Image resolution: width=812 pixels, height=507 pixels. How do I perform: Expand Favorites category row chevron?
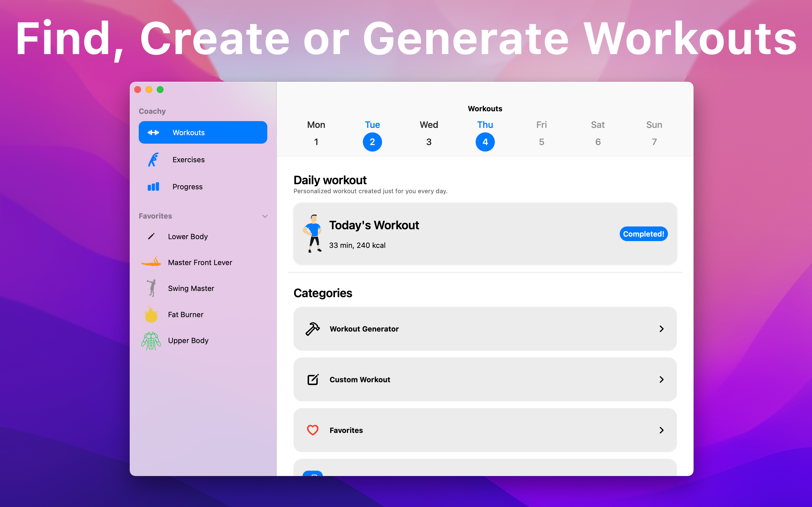[661, 430]
